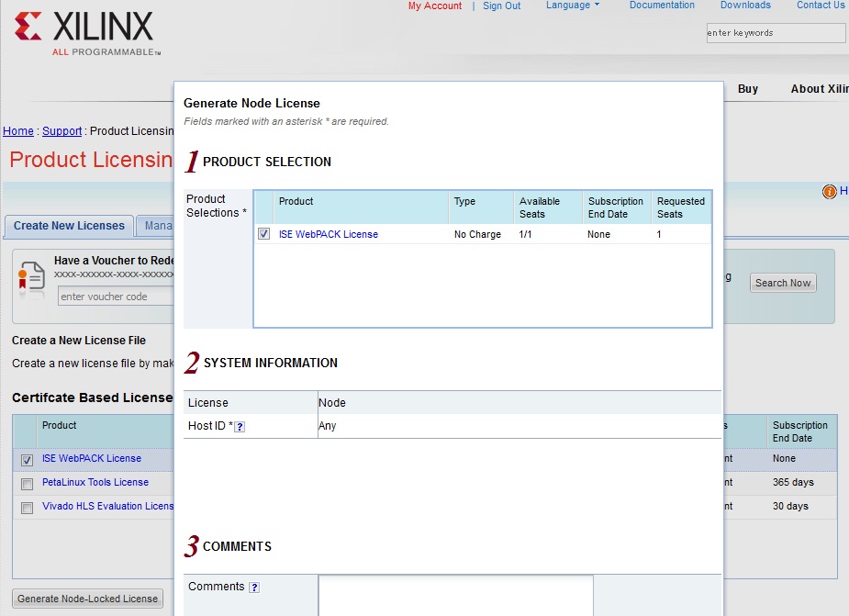Click inside the Comments text box
This screenshot has height=616, width=849.
coord(456,596)
